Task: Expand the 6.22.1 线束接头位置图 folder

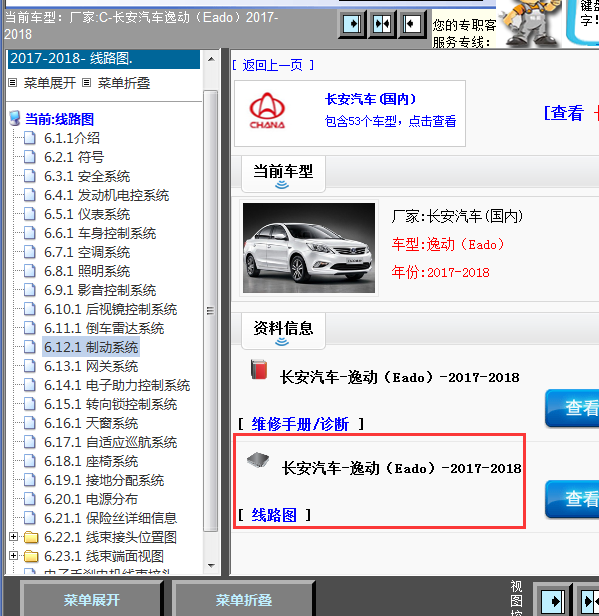Action: coord(13,536)
